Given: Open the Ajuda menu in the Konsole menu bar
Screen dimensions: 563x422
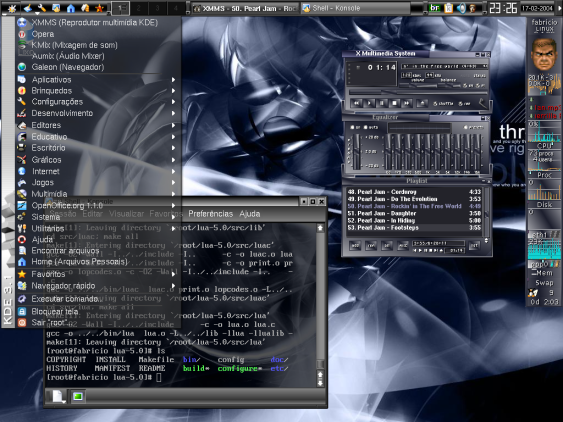Looking at the screenshot, I should coord(250,214).
